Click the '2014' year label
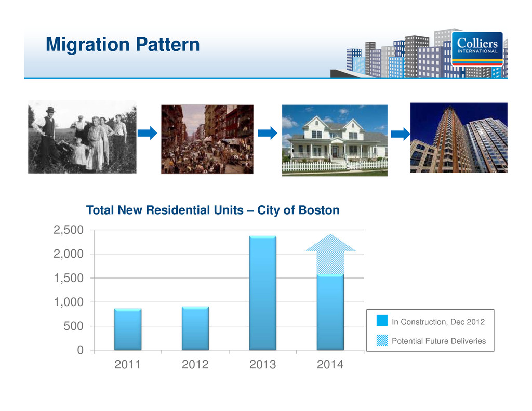The image size is (532, 411). tap(330, 365)
